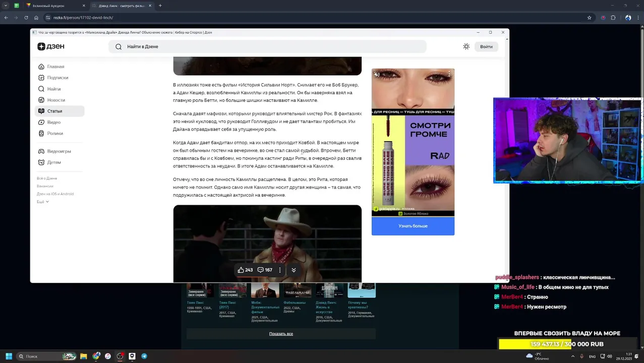Click the rezka.fi address bar

(318, 18)
